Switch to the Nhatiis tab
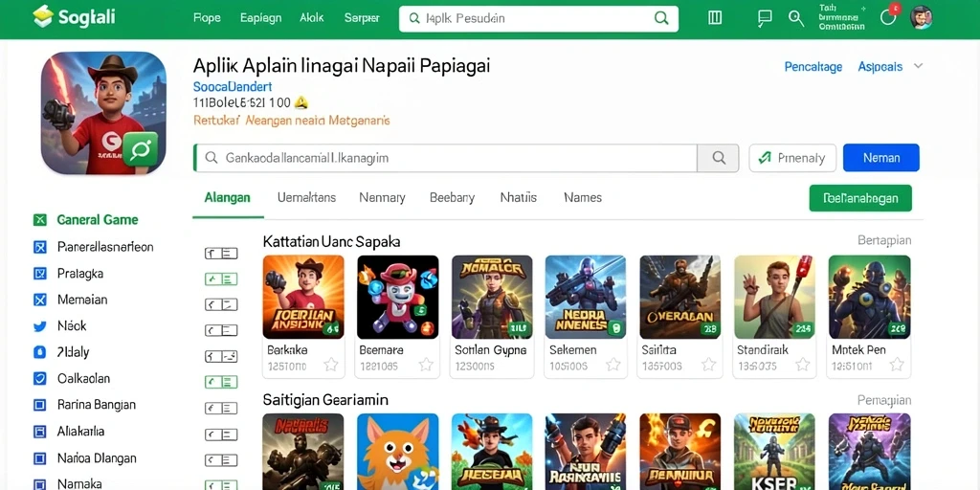 518,197
